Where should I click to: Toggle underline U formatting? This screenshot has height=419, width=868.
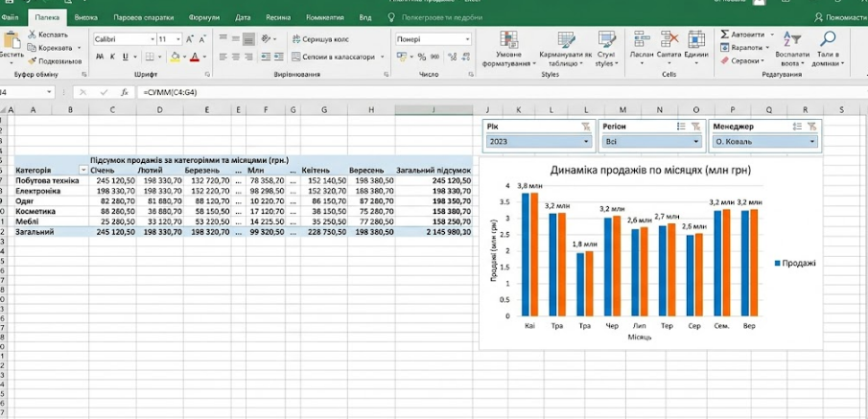(126, 57)
